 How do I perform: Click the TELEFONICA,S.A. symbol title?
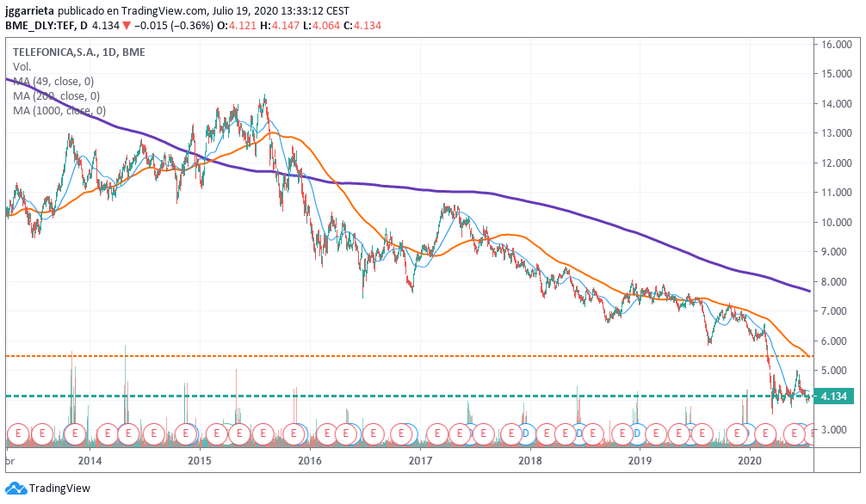click(55, 52)
